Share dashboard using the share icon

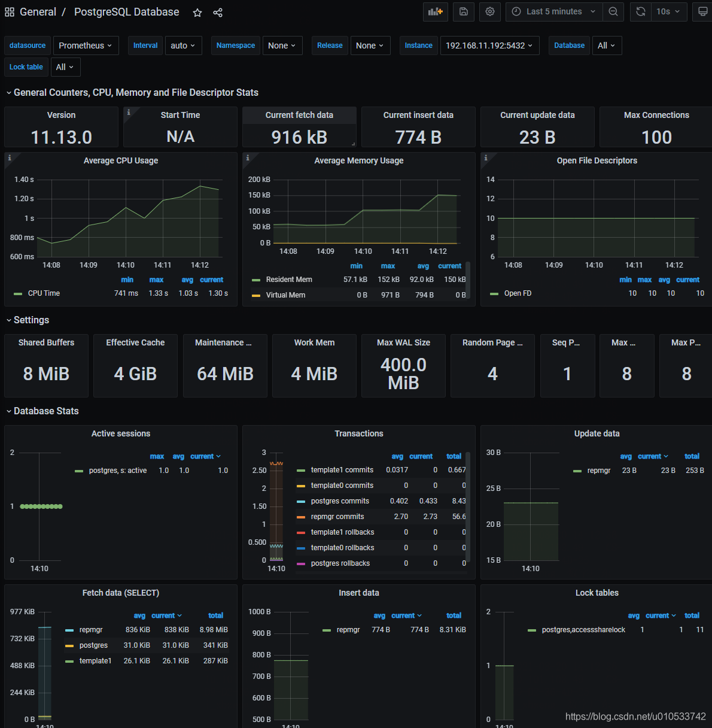pos(218,13)
